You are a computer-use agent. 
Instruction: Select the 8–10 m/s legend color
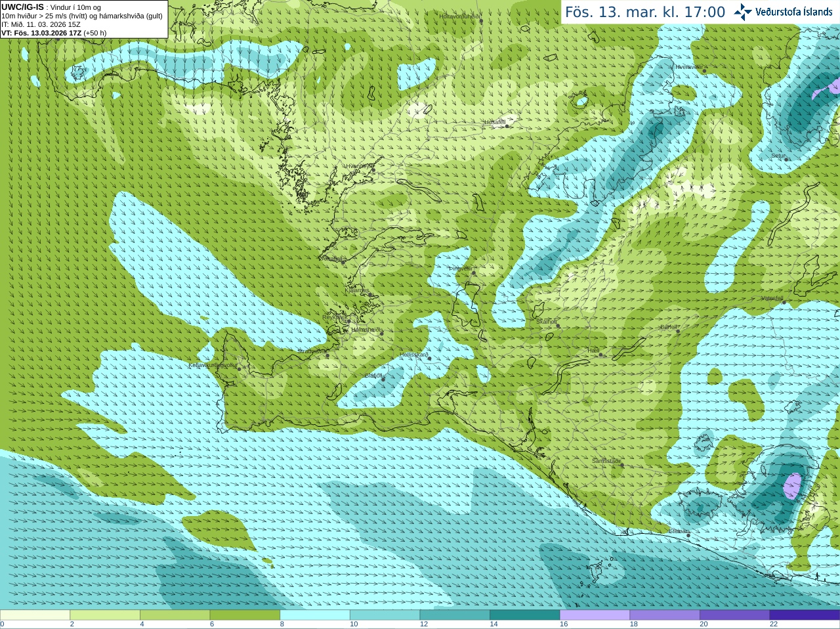(315, 615)
